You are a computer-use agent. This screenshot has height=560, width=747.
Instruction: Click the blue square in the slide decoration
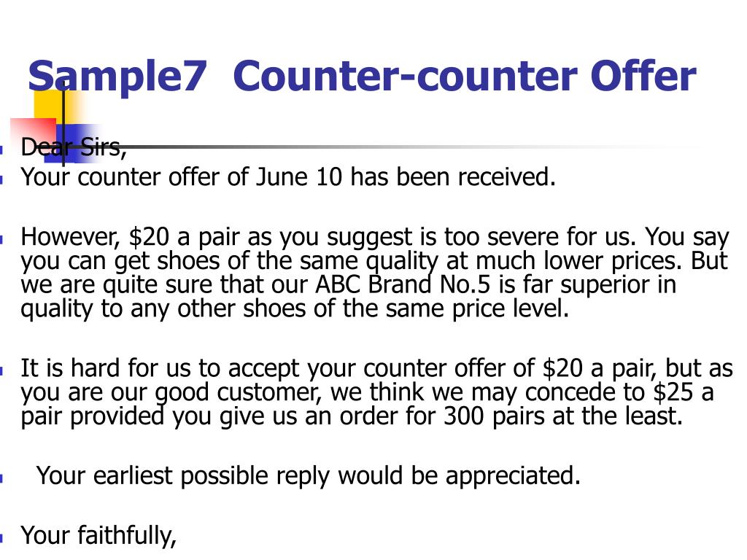[x=71, y=143]
